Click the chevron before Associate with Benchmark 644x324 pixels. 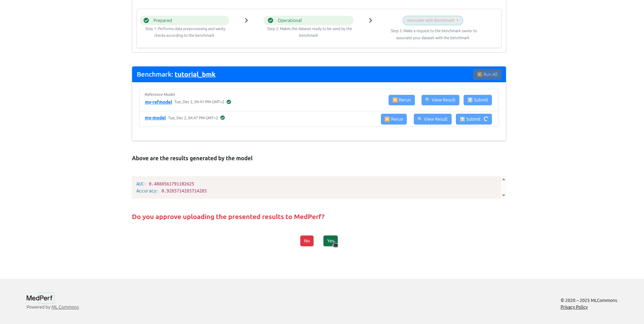pyautogui.click(x=370, y=21)
